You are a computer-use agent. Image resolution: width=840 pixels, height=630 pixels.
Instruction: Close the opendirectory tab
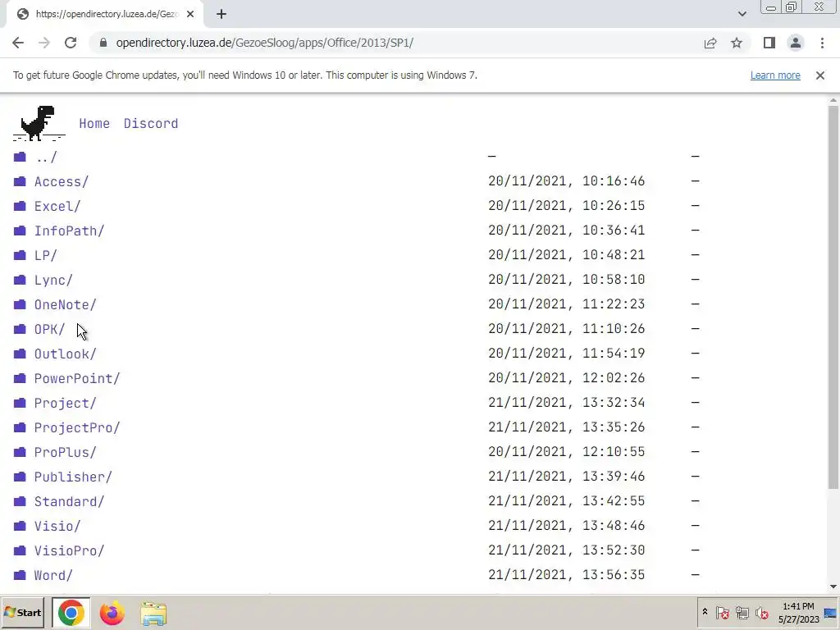coord(190,15)
